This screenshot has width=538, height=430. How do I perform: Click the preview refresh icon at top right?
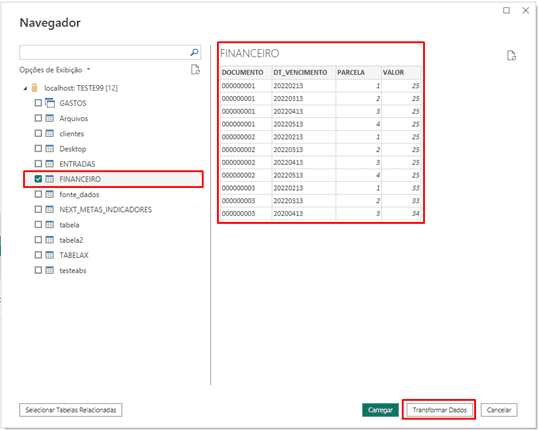pyautogui.click(x=511, y=56)
